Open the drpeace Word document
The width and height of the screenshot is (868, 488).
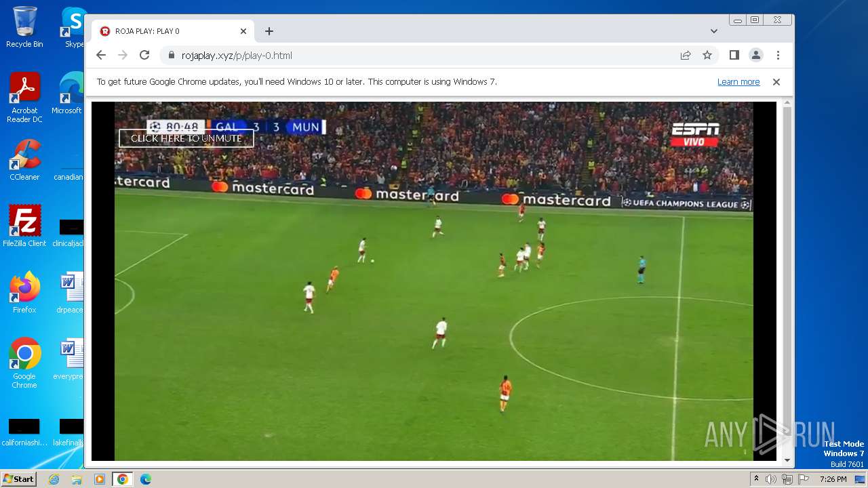pyautogui.click(x=70, y=293)
